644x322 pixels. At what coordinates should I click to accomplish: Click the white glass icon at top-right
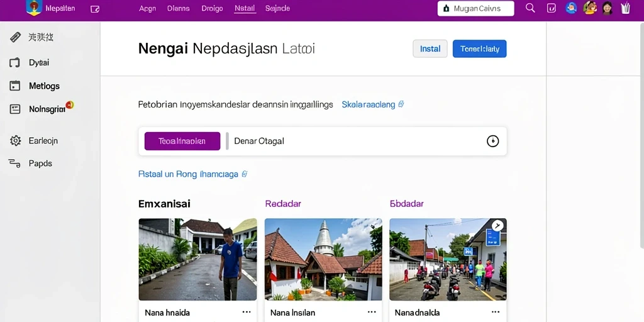(626, 8)
